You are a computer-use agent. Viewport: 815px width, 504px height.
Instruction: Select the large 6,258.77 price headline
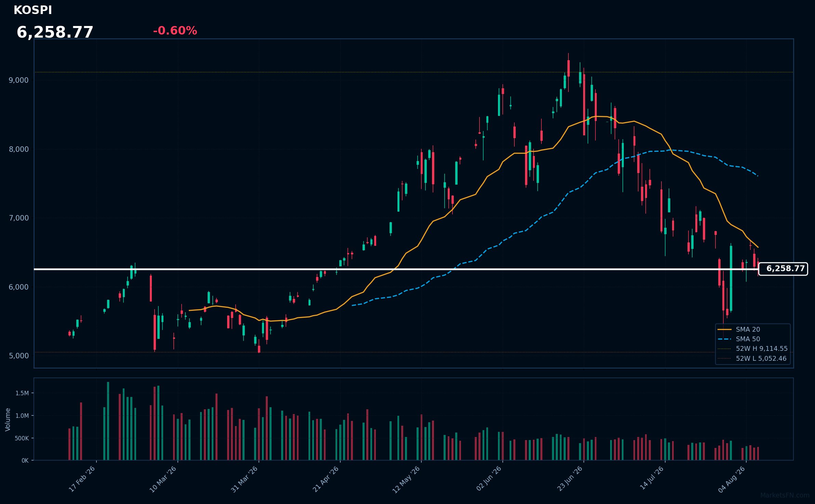click(55, 32)
